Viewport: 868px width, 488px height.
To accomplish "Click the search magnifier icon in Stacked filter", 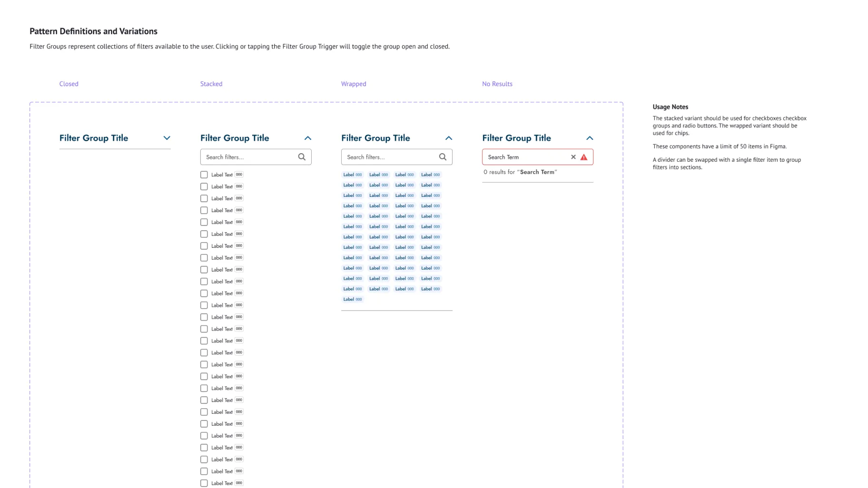I will [302, 157].
